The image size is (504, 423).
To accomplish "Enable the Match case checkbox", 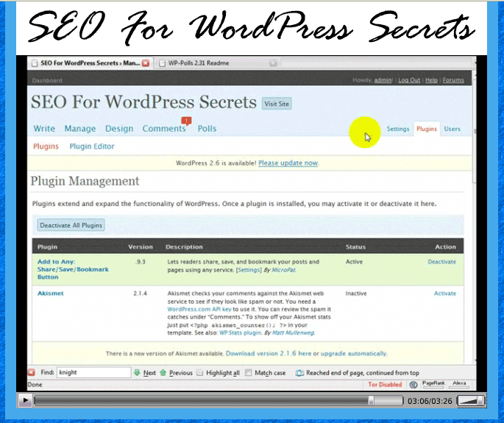I will (x=248, y=372).
